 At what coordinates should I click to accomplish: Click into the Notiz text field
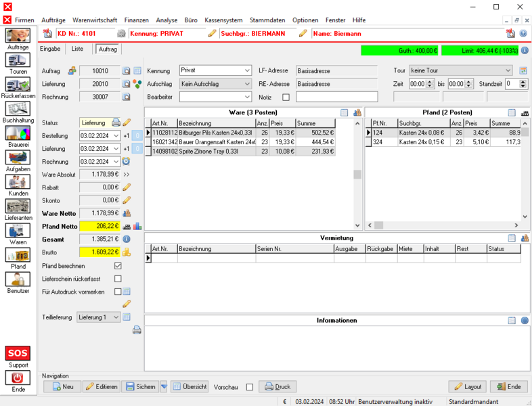[x=336, y=97]
